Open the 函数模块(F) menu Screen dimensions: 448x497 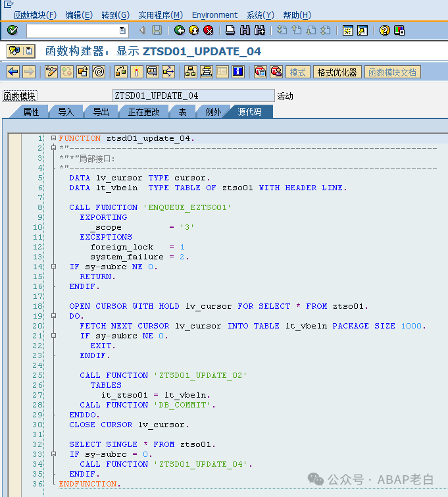coord(35,15)
